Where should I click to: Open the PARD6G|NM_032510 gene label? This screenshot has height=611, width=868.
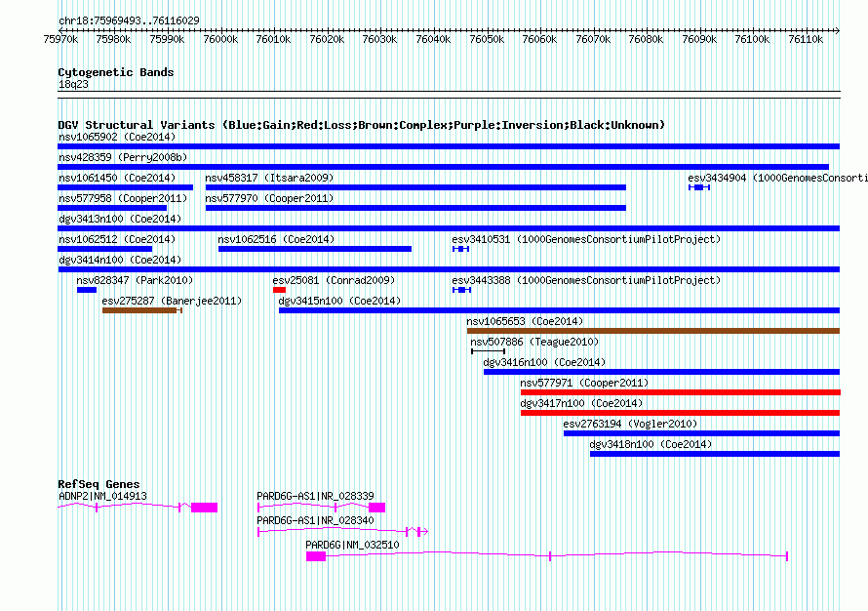click(x=352, y=545)
